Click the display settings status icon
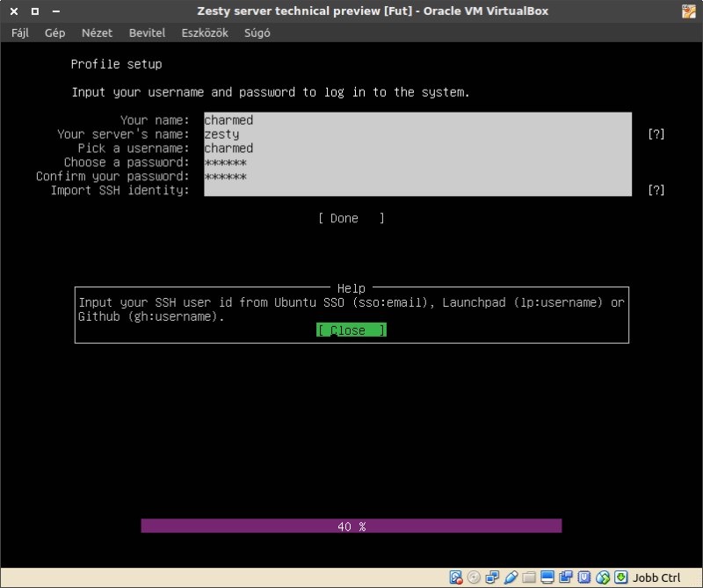This screenshot has width=703, height=588. (x=547, y=577)
